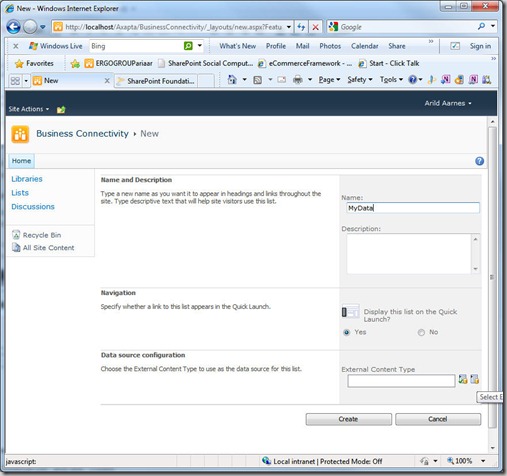The image size is (507, 476).
Task: Click the blue Help question mark icon
Action: click(479, 161)
